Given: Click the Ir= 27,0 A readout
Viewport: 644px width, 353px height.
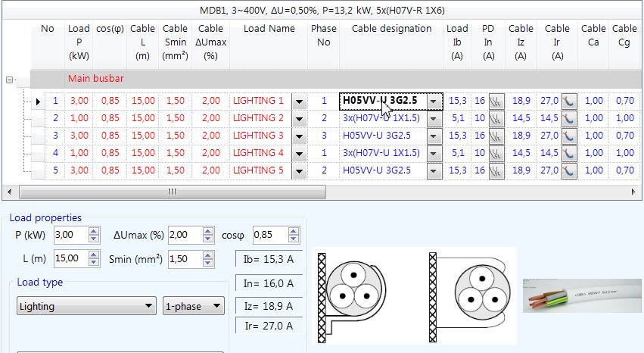Looking at the screenshot, I should coord(269,326).
